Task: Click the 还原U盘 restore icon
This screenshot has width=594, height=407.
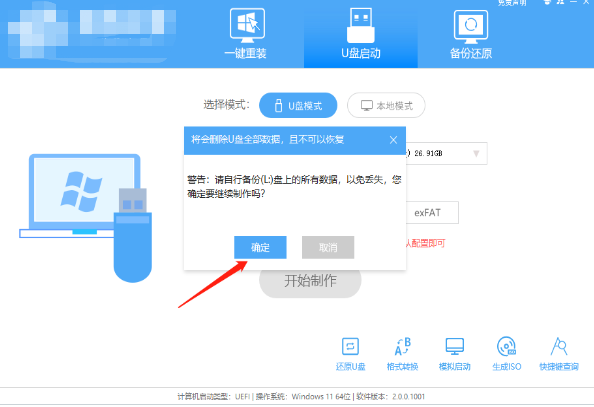Action: point(350,354)
